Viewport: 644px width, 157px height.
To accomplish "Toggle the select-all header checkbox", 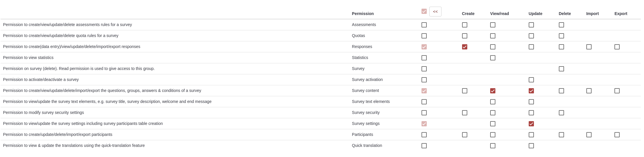I will pyautogui.click(x=424, y=11).
